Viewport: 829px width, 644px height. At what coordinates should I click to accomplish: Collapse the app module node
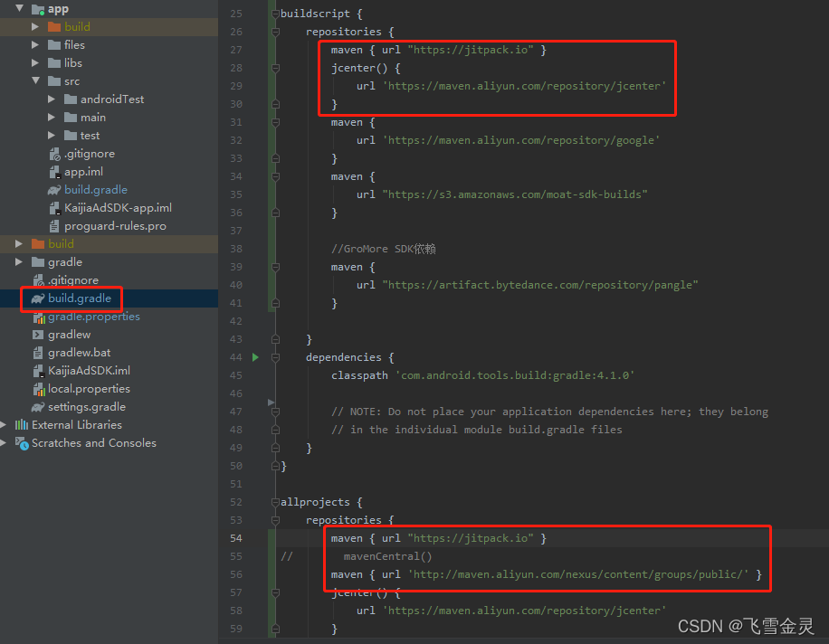[20, 8]
